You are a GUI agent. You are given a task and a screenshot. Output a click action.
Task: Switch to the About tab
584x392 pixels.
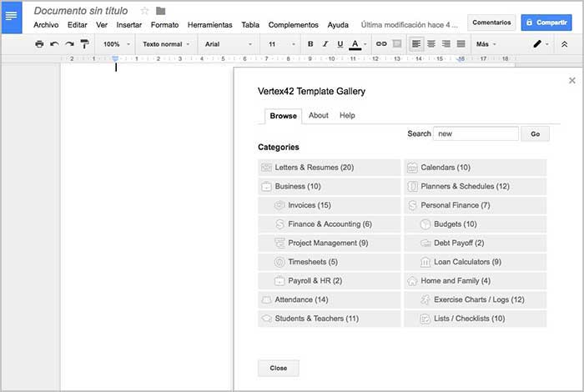click(x=319, y=115)
